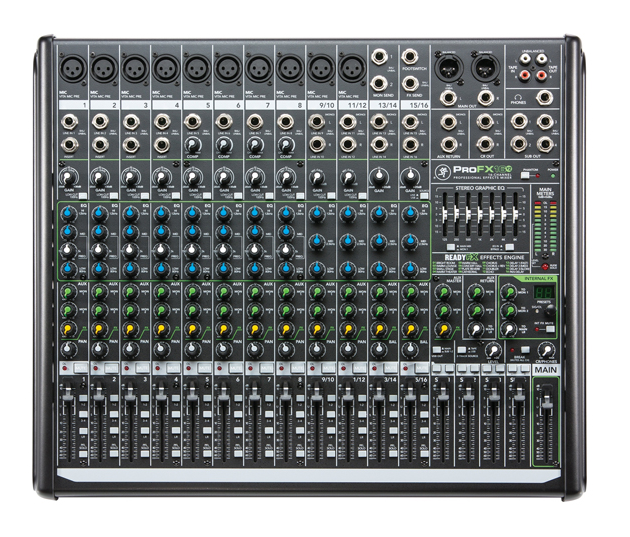
Task: Click Aux Return To Main L/R knob
Action: (x=476, y=329)
